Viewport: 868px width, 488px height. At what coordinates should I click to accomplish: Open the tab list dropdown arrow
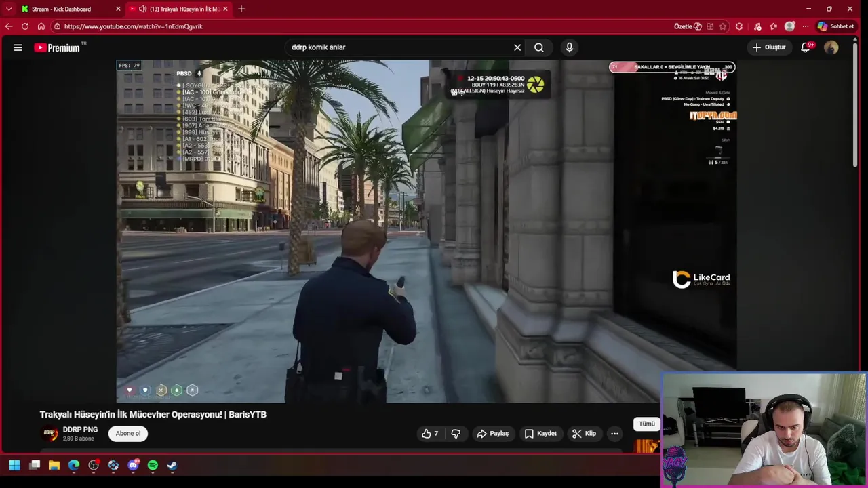9,9
